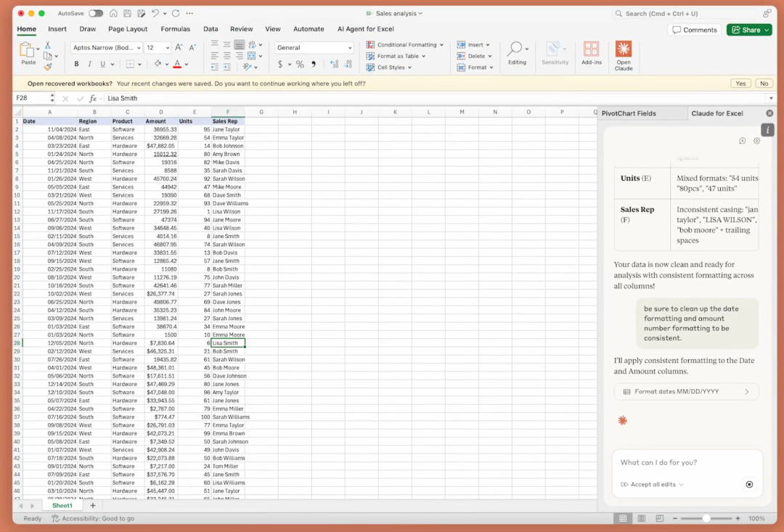The image size is (784, 532).
Task: Open Conditional Formatting options
Action: tap(404, 44)
